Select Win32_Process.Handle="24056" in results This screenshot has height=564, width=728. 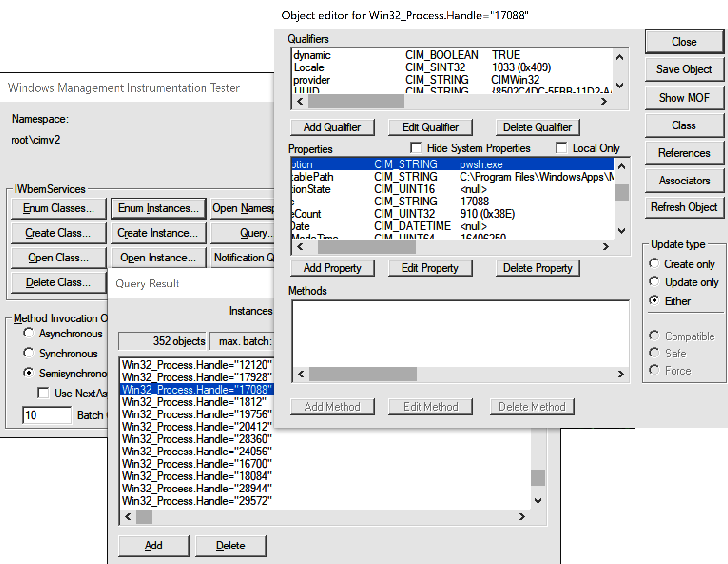(197, 451)
